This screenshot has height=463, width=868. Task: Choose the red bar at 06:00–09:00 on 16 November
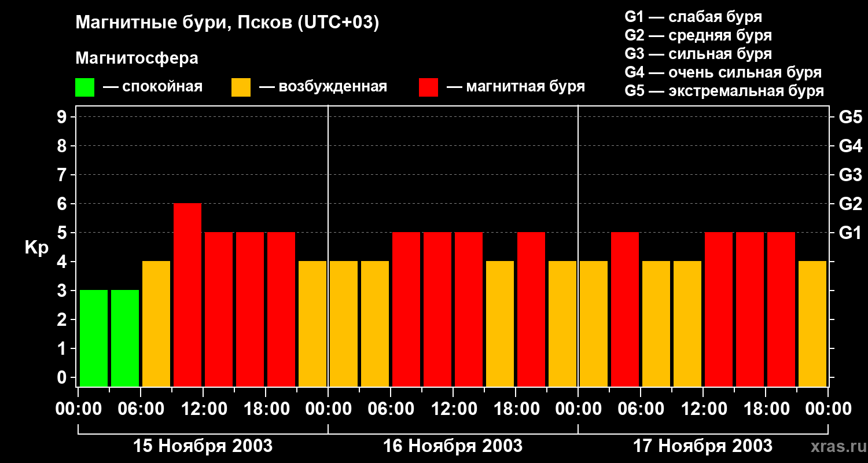406,309
